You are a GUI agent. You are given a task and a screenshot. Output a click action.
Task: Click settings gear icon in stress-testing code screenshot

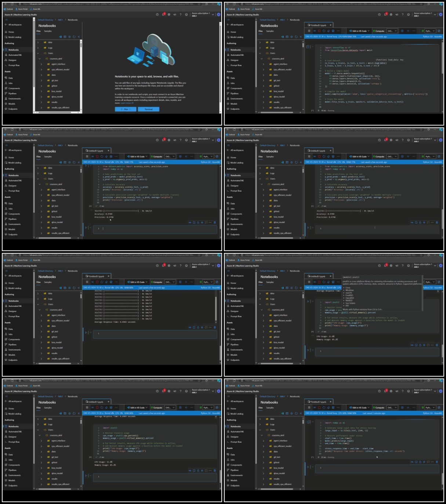[x=391, y=391]
